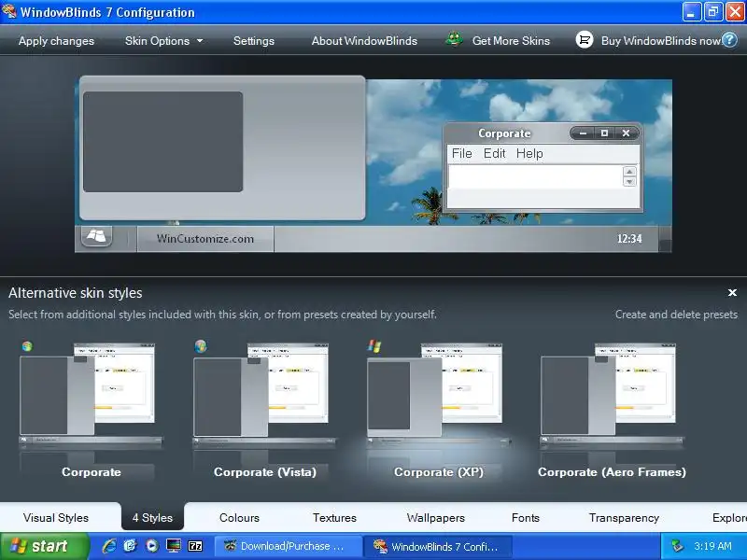
Task: Click the WindowBlinds icon in title bar
Action: 9,11
